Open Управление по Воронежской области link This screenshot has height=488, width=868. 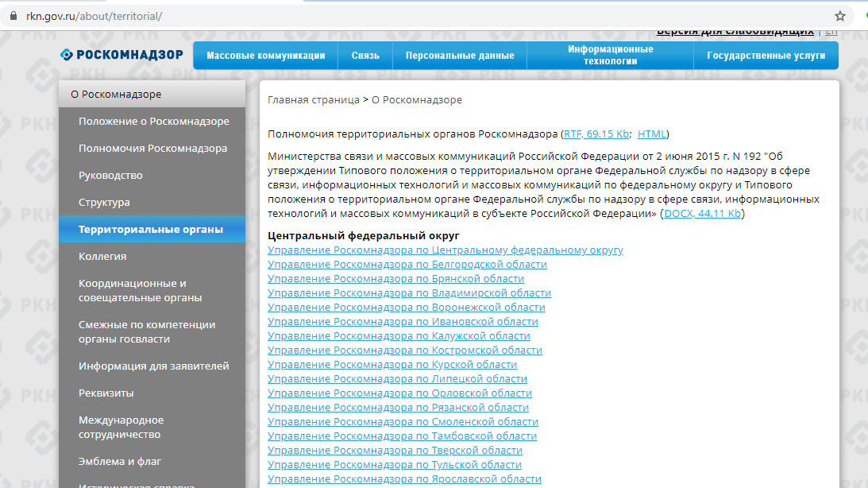(x=407, y=308)
